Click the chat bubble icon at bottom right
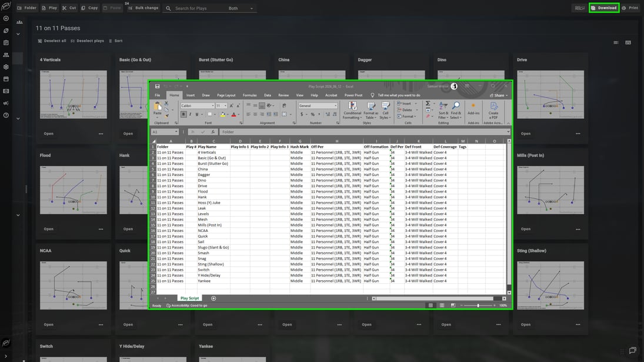The image size is (644, 362). [x=632, y=350]
